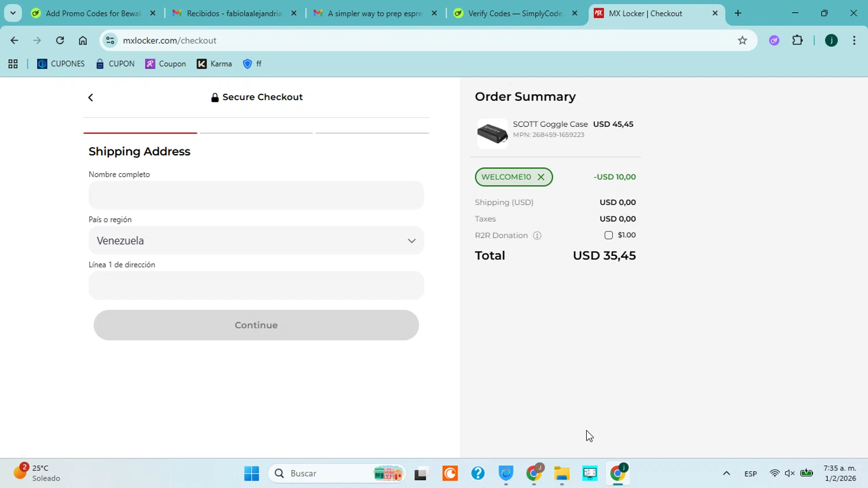Go back using the checkout back chevron
The image size is (868, 488).
(x=90, y=97)
